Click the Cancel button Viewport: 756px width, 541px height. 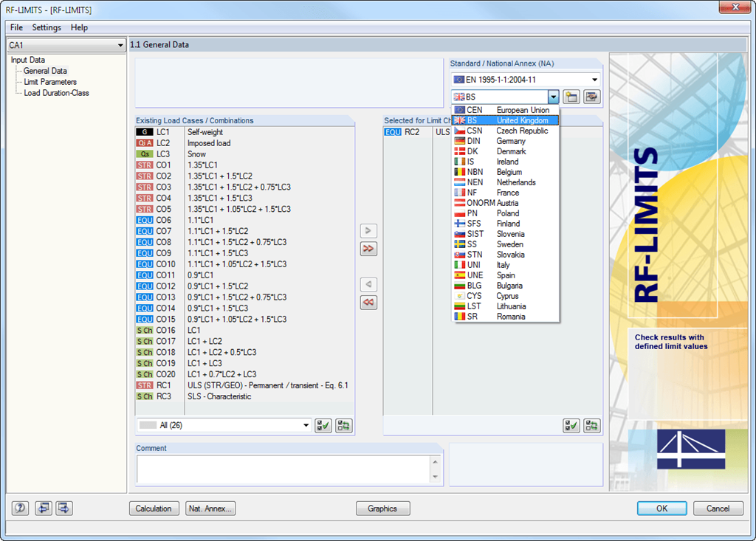coord(718,509)
